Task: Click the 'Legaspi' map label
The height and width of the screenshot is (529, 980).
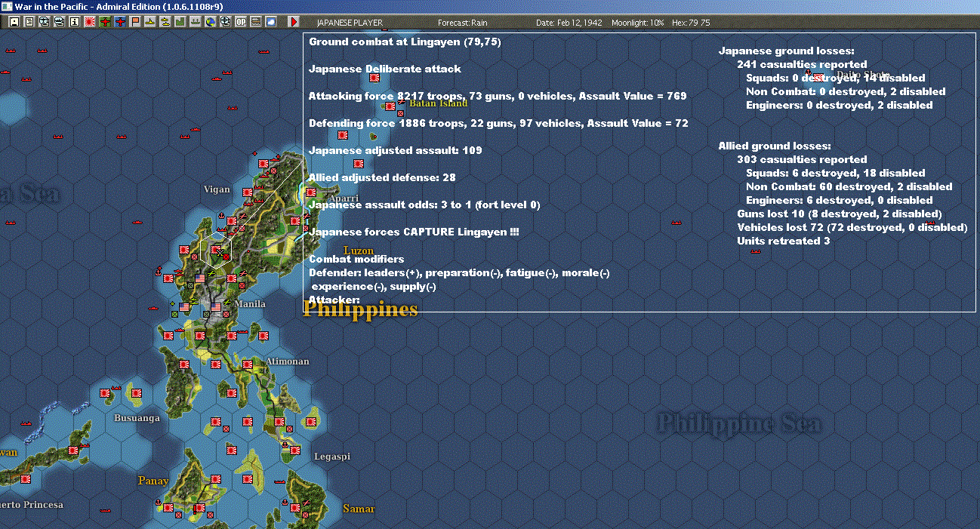Action: coord(332,457)
